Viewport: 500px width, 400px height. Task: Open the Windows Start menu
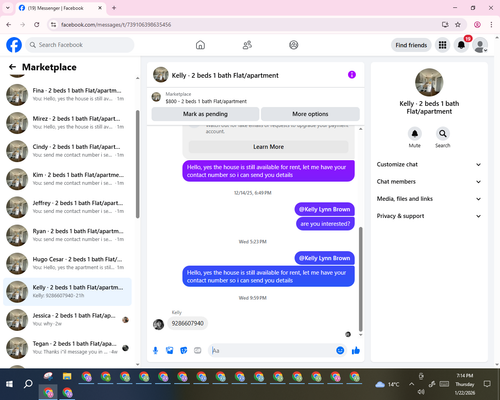coord(9,384)
